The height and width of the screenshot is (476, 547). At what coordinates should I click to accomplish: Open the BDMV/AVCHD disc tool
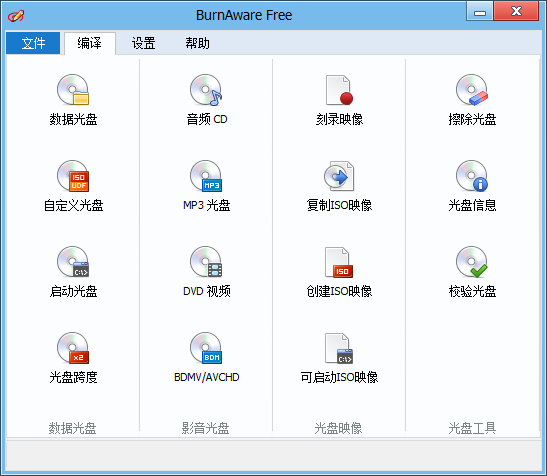coord(207,358)
